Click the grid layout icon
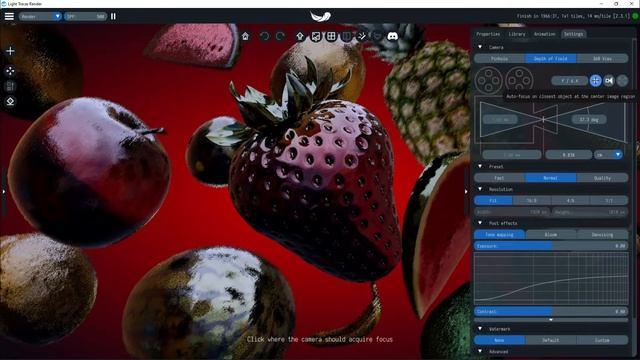The height and width of the screenshot is (360, 640). coord(331,36)
